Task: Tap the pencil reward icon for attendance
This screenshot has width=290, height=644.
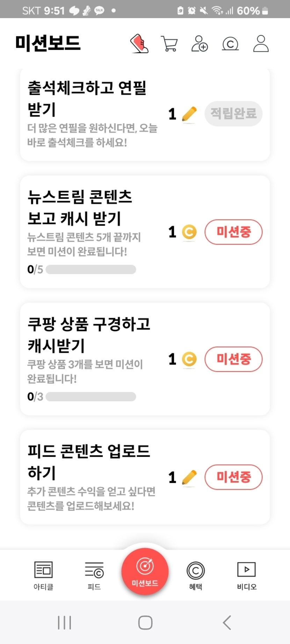Action: point(189,114)
